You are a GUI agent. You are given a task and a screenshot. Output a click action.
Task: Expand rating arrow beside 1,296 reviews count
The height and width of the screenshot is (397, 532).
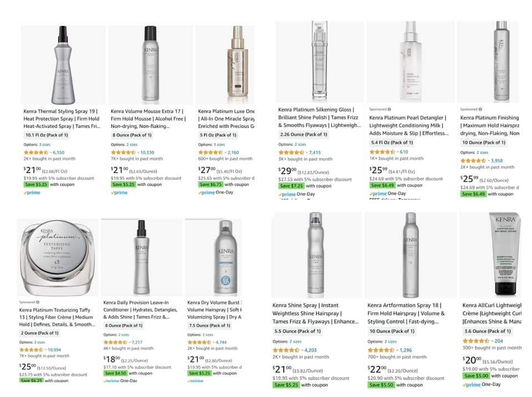click(x=396, y=350)
